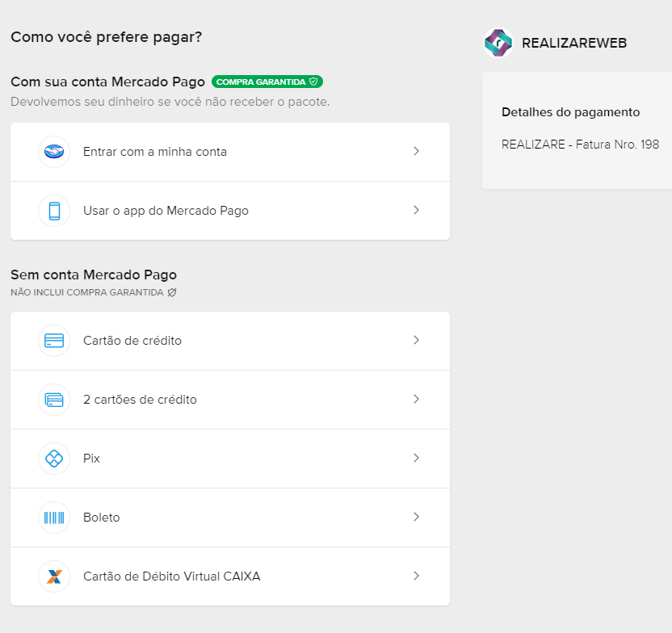672x633 pixels.
Task: Click the CAIXA orange-blue X logo
Action: (x=54, y=576)
